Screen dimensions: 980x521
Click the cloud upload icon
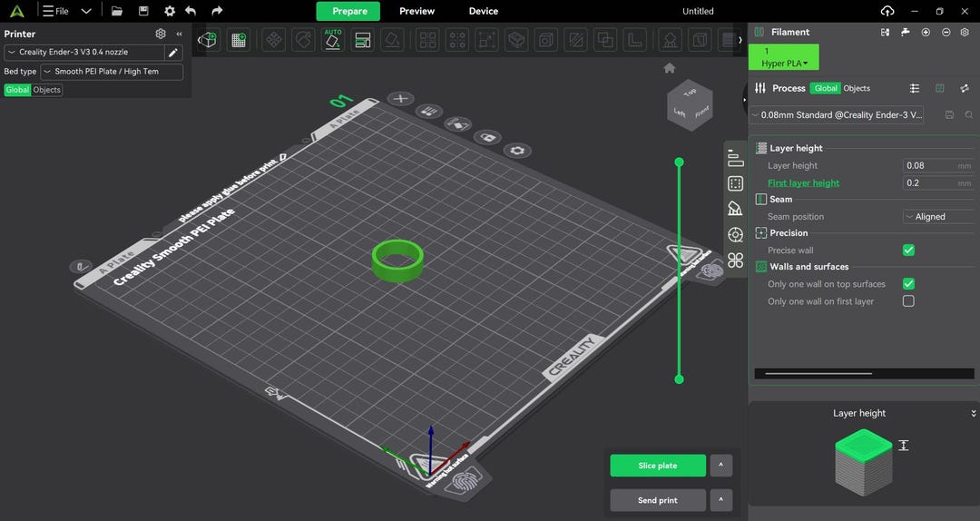(887, 11)
